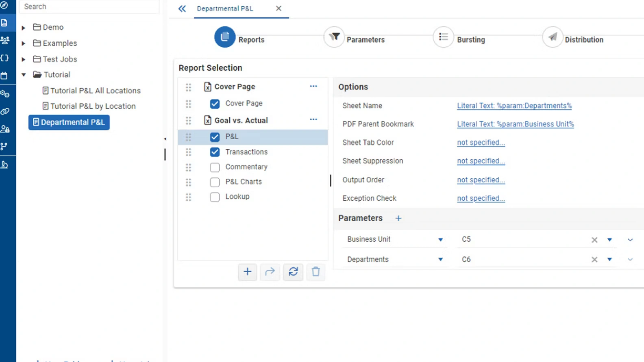This screenshot has height=362, width=644.
Task: Enable the Commentary sheet checkbox
Action: click(215, 167)
